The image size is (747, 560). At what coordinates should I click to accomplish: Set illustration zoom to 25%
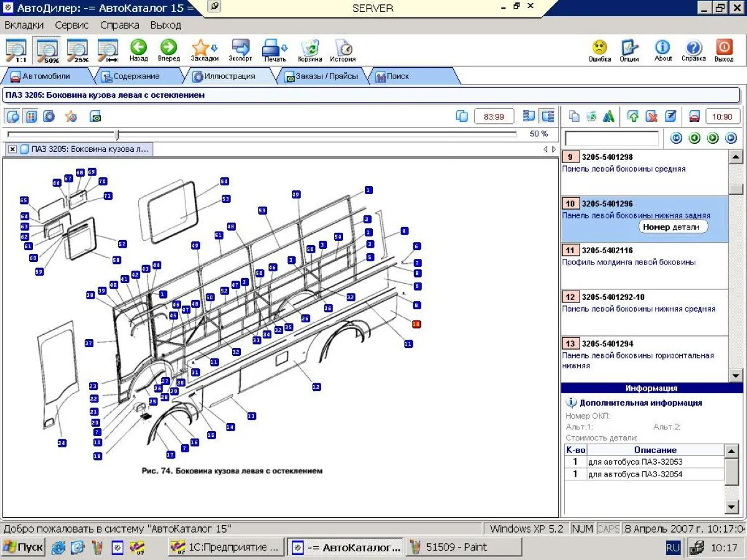(x=78, y=50)
